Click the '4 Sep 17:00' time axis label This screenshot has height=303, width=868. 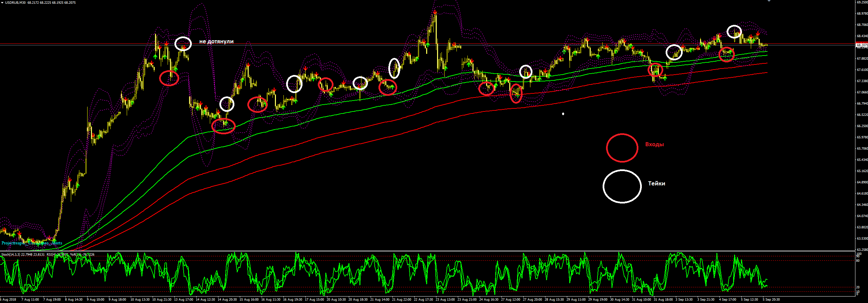coord(728,300)
